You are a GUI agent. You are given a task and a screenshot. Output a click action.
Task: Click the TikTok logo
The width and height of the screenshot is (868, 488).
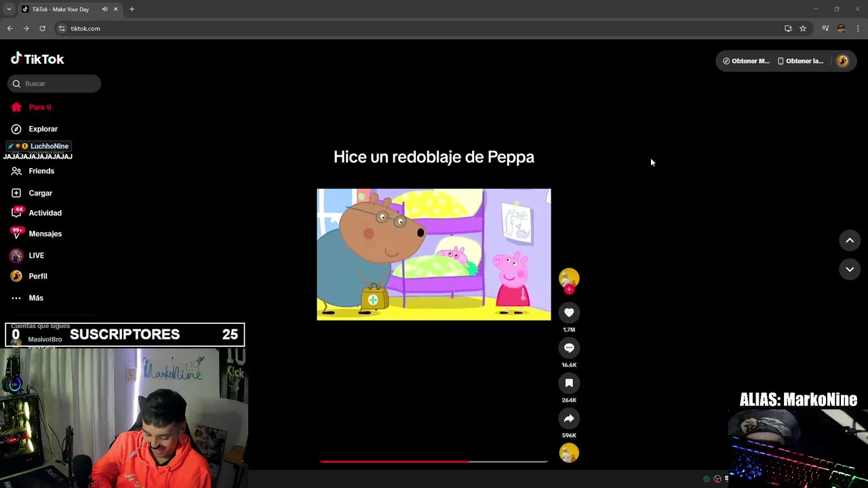[x=37, y=59]
